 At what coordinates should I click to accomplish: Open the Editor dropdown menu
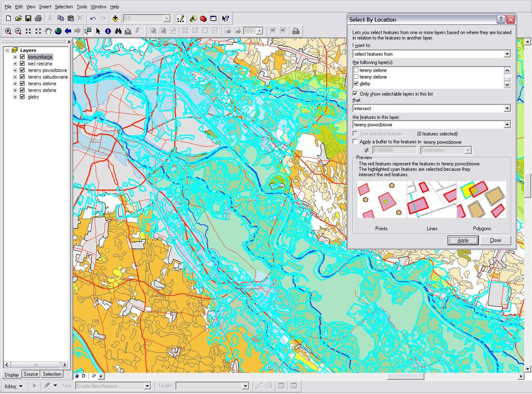[14, 386]
